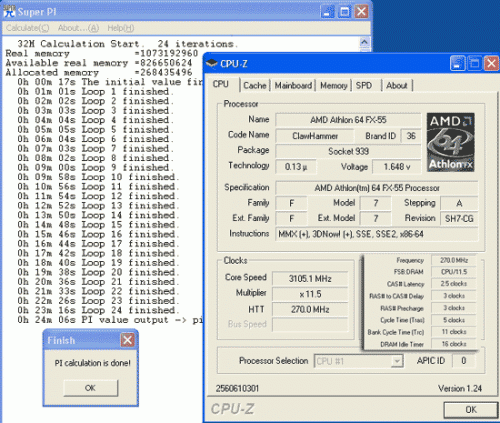
Task: Click the Cycle Time (Tras) value 5 clocks
Action: point(454,320)
